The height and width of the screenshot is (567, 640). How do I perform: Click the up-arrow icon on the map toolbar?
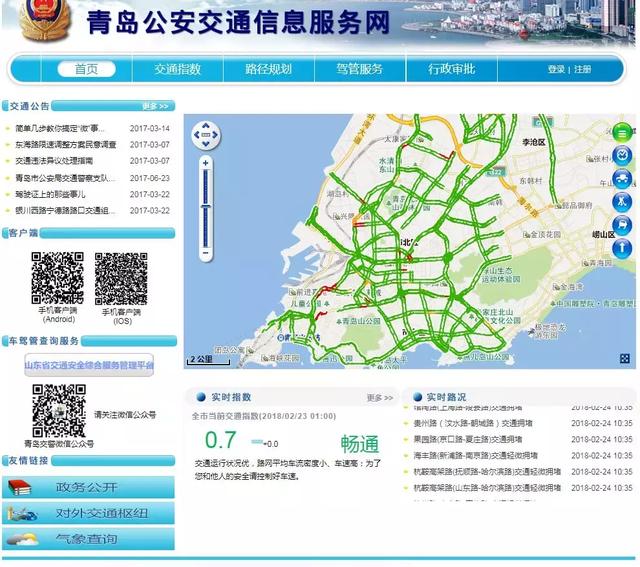(x=622, y=249)
